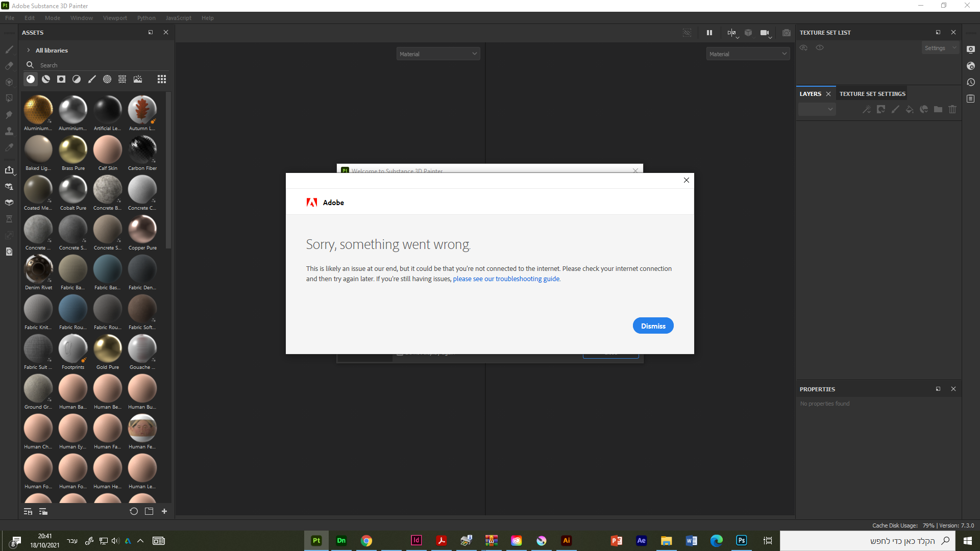Select the Paint brush tool

(9, 49)
